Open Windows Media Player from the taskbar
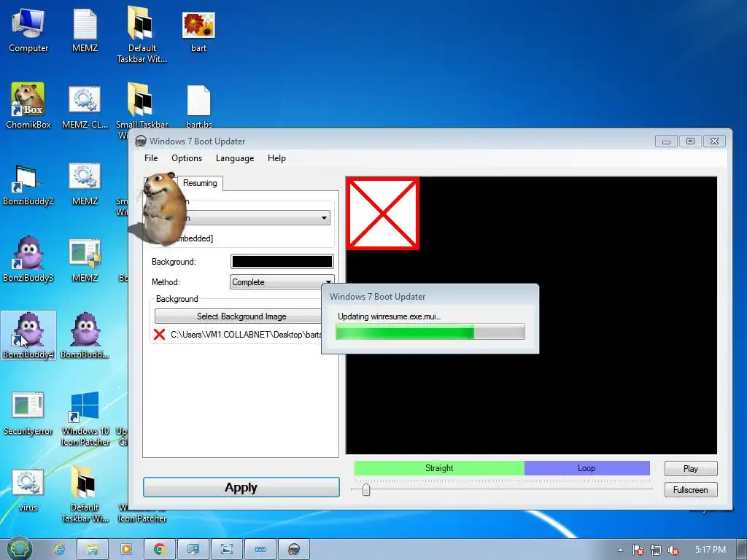This screenshot has height=560, width=747. (x=126, y=549)
